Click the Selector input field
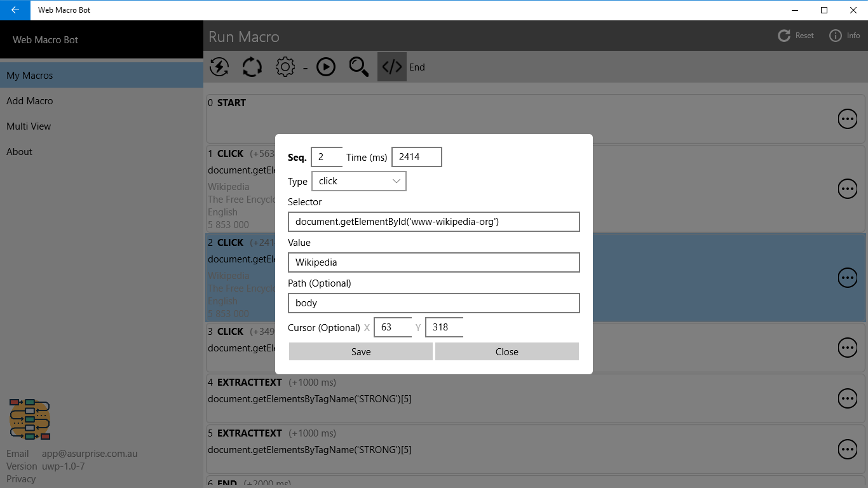The height and width of the screenshot is (488, 868). coord(434,222)
